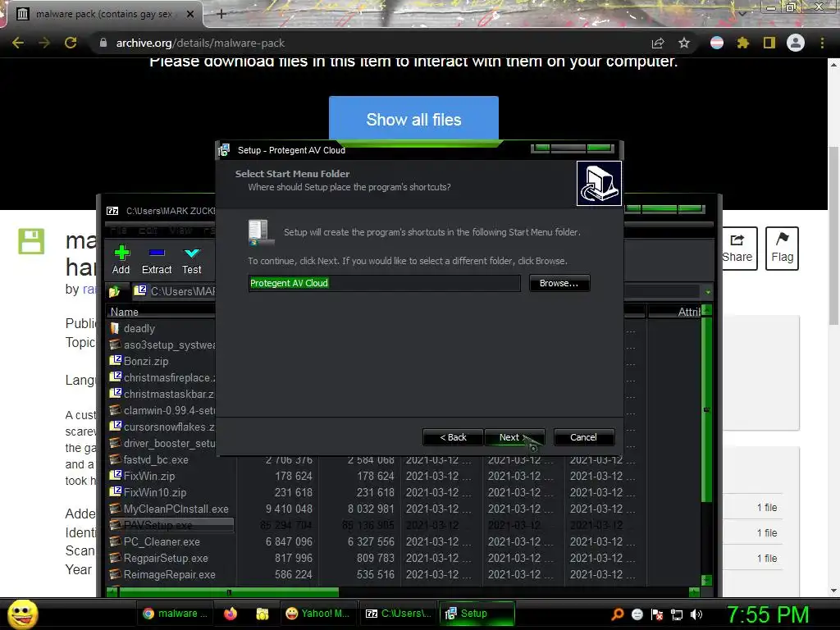Click the volume speaker tray icon
Screen dimensions: 840x630
696,614
